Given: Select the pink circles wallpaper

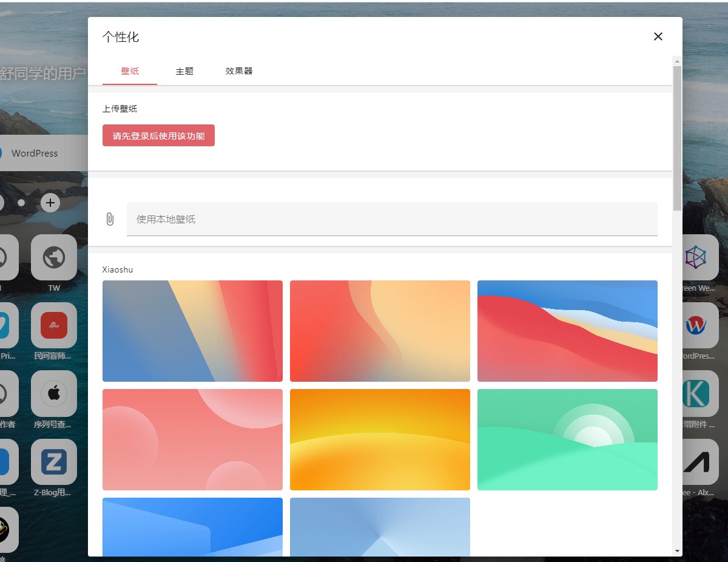Looking at the screenshot, I should (192, 439).
